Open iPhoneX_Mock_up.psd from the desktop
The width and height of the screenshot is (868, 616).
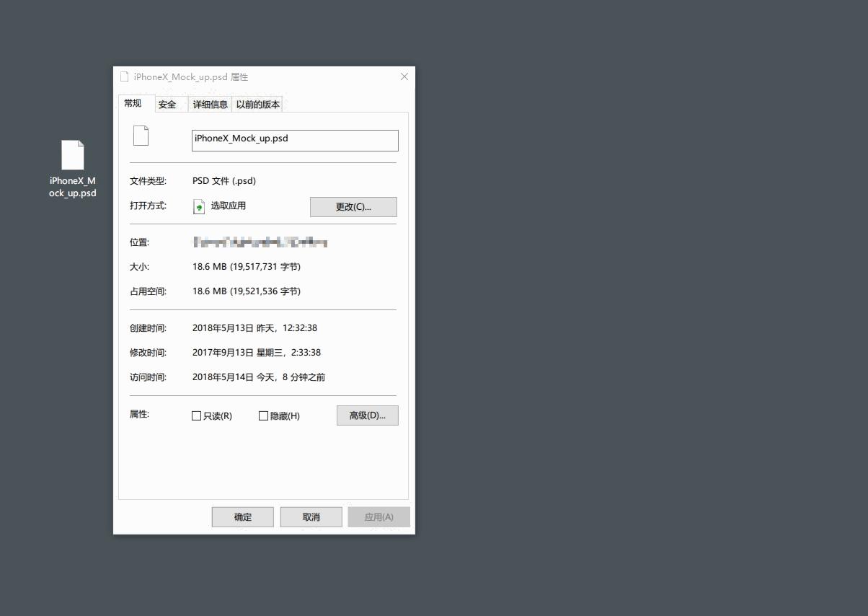click(x=72, y=154)
